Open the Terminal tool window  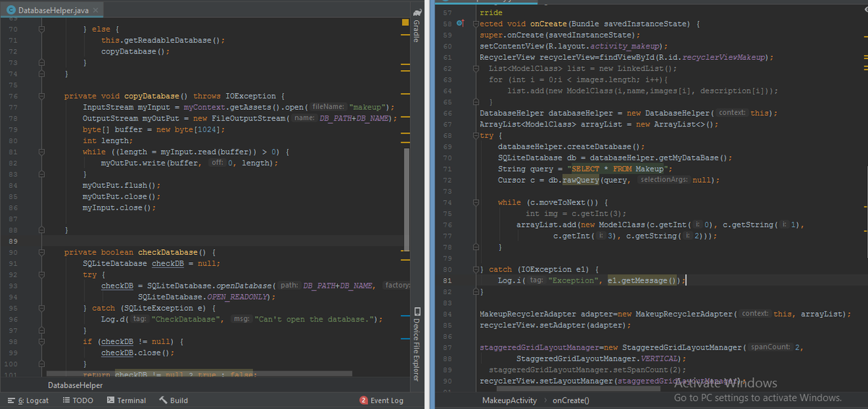(x=126, y=400)
